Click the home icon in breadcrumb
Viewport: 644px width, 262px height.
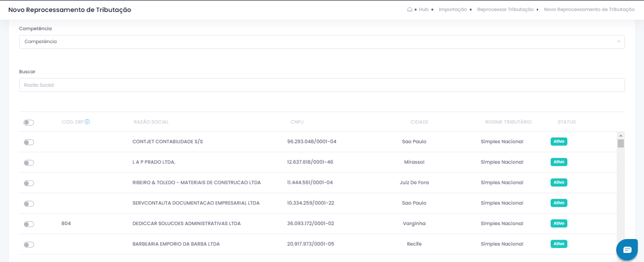click(409, 9)
